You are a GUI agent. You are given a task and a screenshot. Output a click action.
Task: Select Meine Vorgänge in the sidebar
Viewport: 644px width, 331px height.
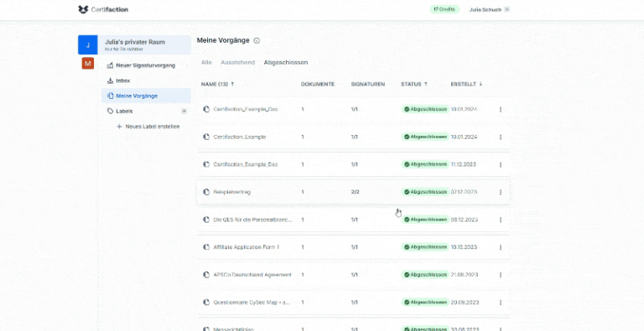(146, 96)
